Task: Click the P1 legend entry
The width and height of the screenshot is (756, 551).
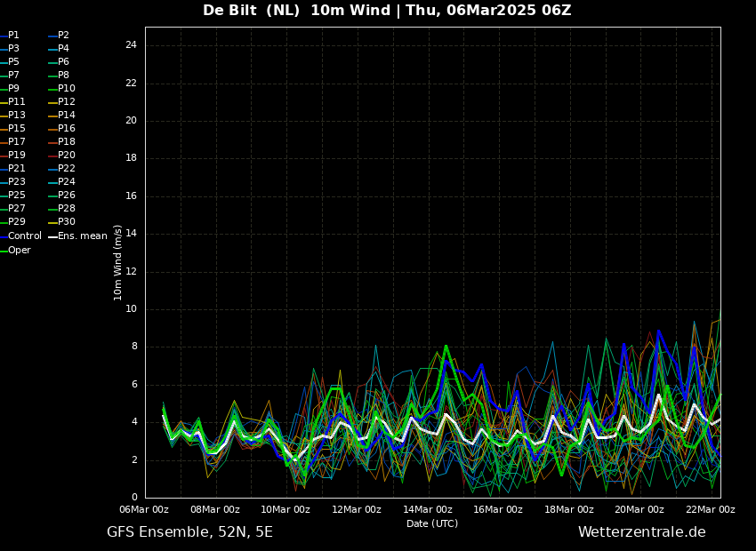Action: click(10, 36)
